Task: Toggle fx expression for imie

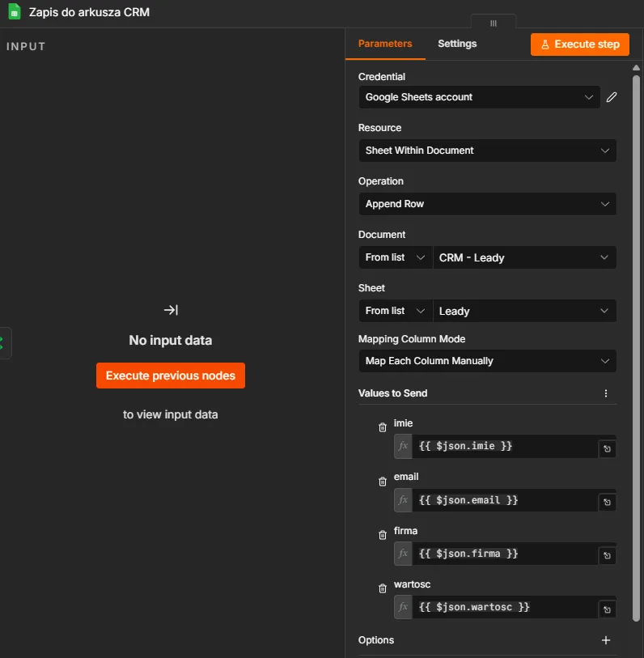Action: point(403,446)
